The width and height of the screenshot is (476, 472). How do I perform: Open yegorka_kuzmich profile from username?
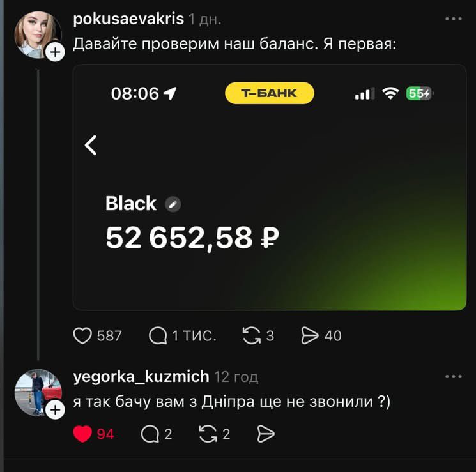pyautogui.click(x=141, y=377)
